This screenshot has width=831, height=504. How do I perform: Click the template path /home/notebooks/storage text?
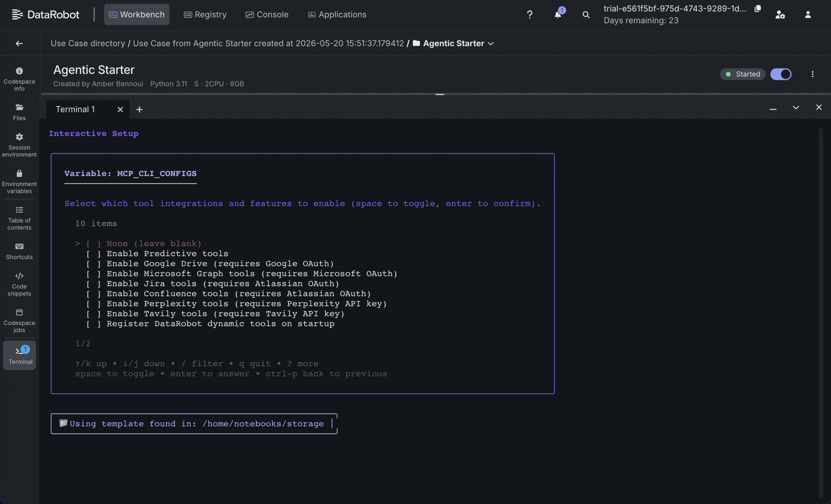[263, 424]
